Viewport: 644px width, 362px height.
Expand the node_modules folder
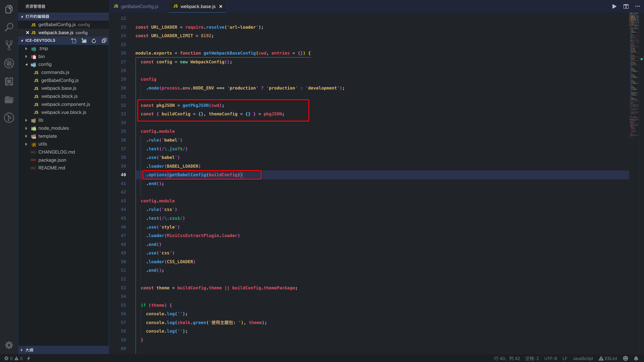(26, 128)
